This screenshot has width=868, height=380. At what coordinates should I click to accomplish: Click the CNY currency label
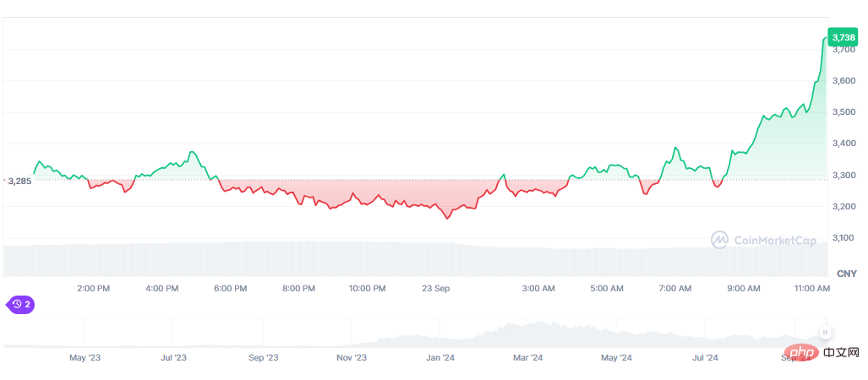846,274
